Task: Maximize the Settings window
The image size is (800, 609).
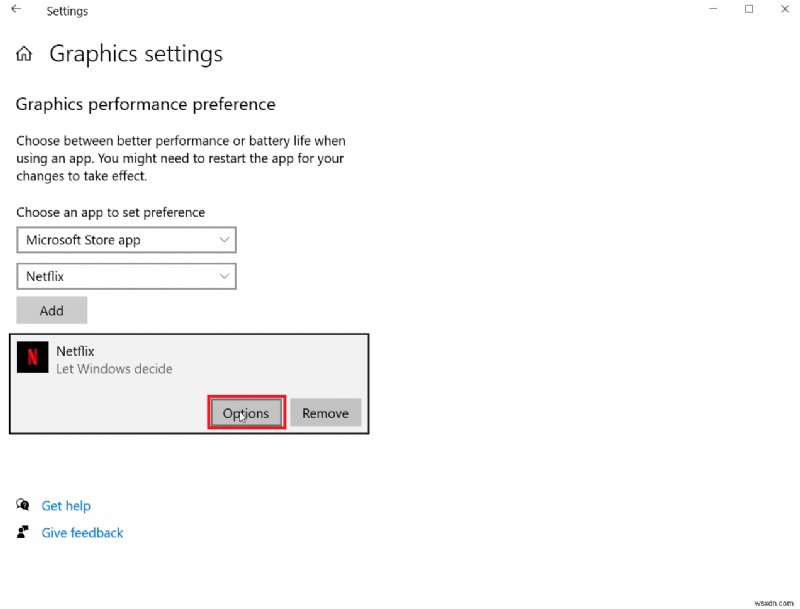Action: (748, 9)
